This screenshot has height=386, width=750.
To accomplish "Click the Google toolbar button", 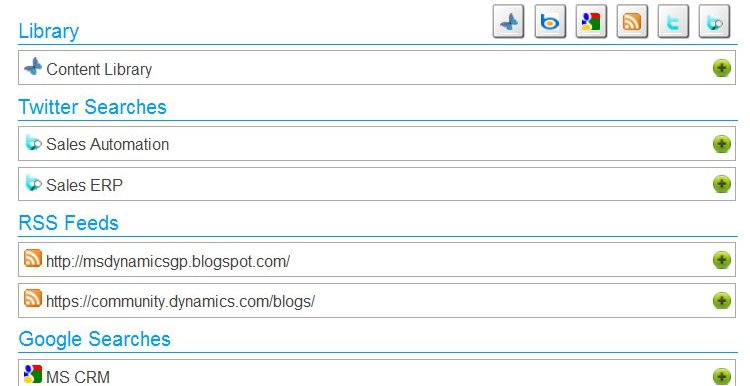I will [x=591, y=22].
